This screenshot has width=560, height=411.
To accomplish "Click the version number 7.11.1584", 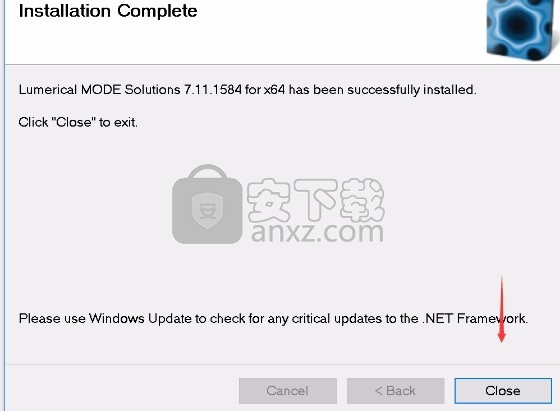I will pyautogui.click(x=213, y=89).
